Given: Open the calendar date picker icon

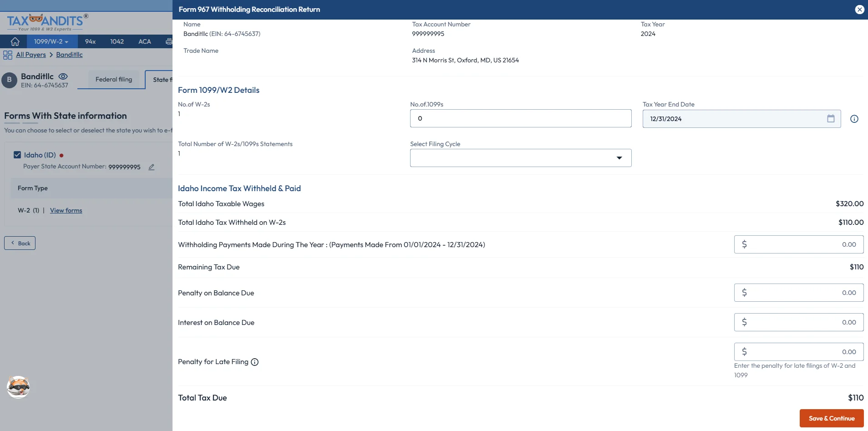Looking at the screenshot, I should 831,118.
